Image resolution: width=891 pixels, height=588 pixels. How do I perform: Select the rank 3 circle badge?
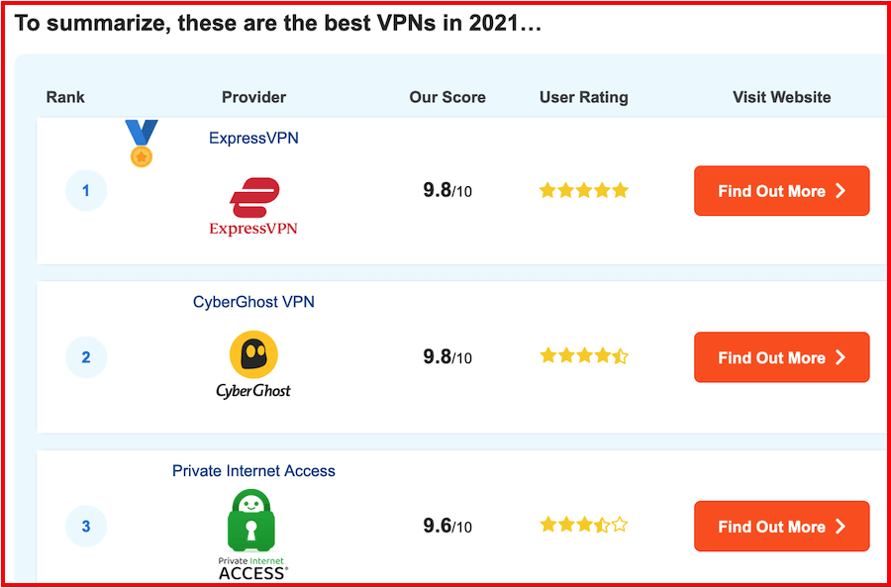click(86, 526)
